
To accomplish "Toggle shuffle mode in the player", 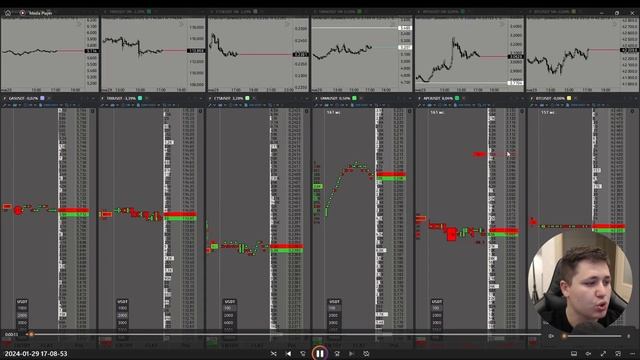I will (x=273, y=353).
